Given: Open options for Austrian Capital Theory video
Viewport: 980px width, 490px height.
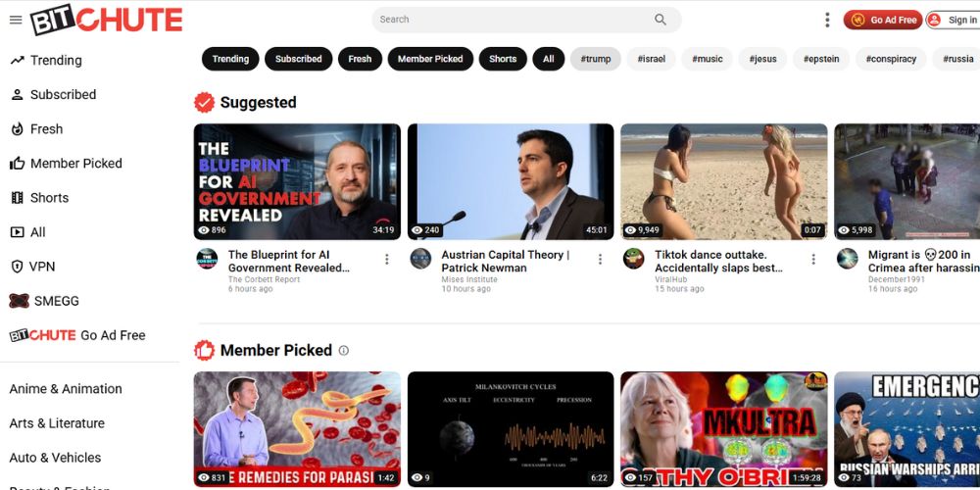Looking at the screenshot, I should [601, 260].
